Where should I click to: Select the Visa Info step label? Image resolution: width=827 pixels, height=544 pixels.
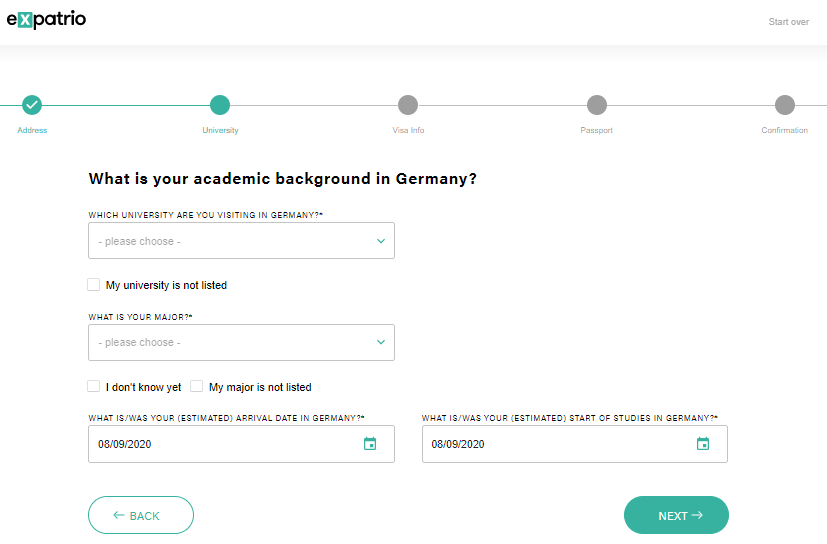[x=408, y=130]
